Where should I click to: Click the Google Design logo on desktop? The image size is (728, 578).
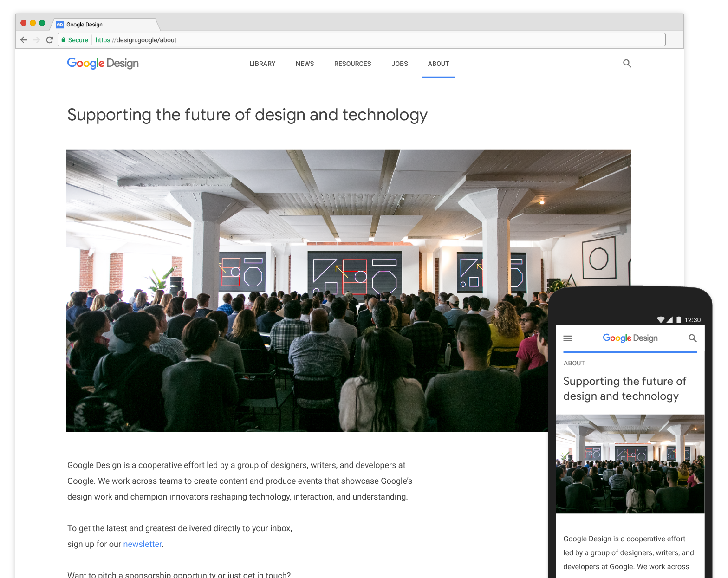[103, 63]
